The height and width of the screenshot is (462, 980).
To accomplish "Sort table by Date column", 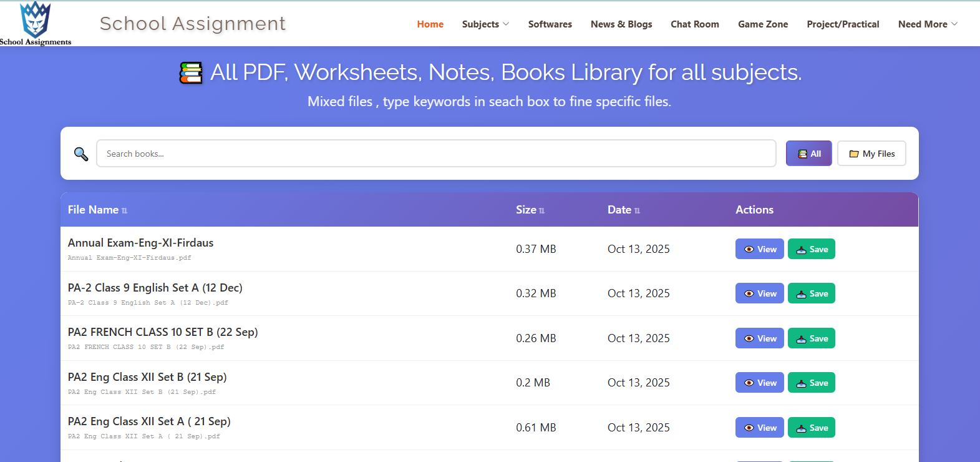I will pyautogui.click(x=624, y=210).
